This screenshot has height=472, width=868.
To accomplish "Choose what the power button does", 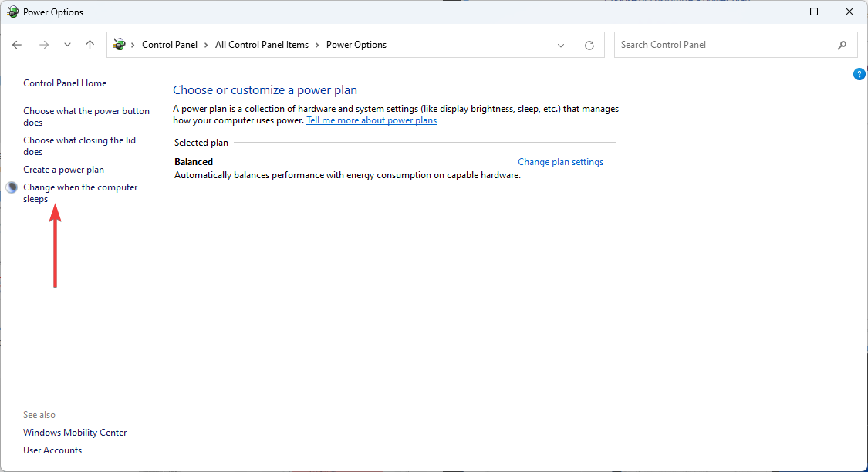I will point(86,116).
